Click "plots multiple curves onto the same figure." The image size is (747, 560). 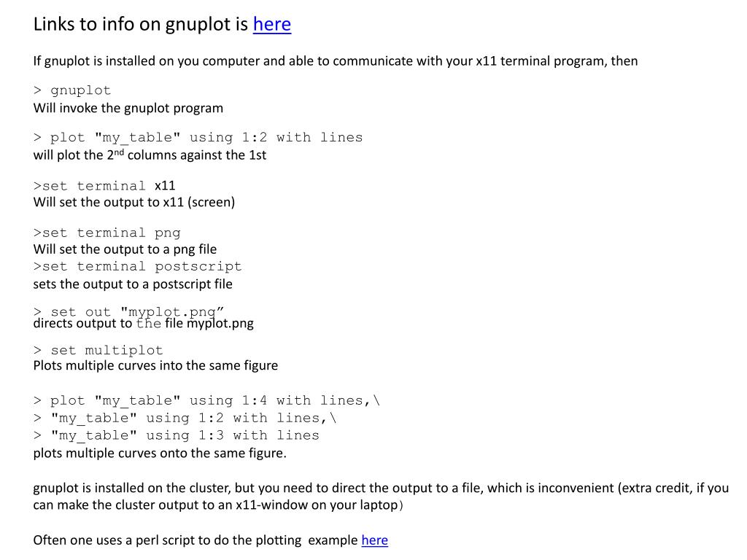point(160,453)
